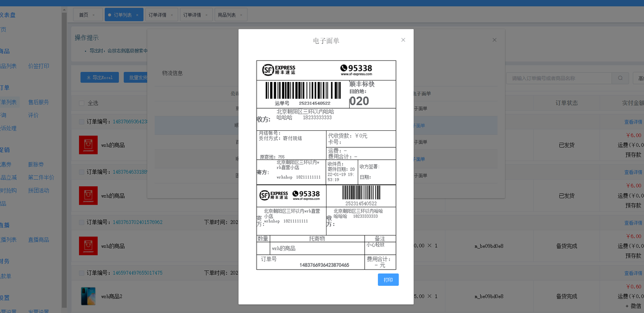Viewport: 644px width, 313px height.
Task: Click the wrh商品2 phone thumbnail
Action: click(x=88, y=296)
